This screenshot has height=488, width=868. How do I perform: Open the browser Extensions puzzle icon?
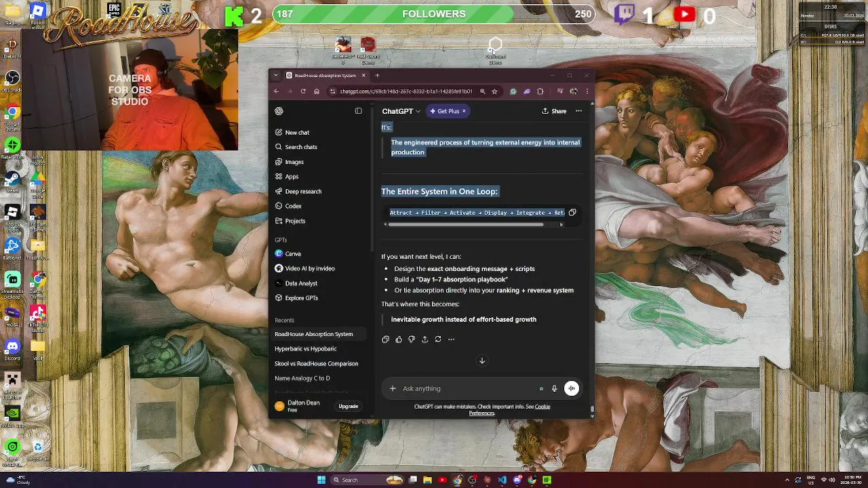(540, 91)
